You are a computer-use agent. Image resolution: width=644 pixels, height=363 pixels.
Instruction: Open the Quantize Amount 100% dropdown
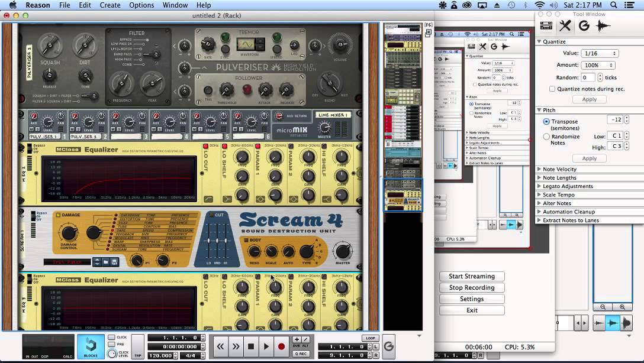click(x=598, y=65)
